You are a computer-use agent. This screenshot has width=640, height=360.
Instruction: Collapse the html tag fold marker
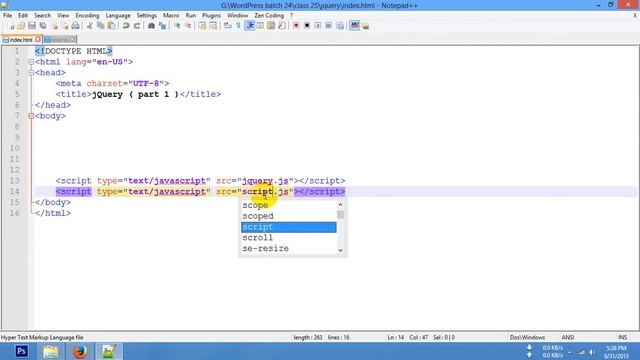pyautogui.click(x=31, y=62)
